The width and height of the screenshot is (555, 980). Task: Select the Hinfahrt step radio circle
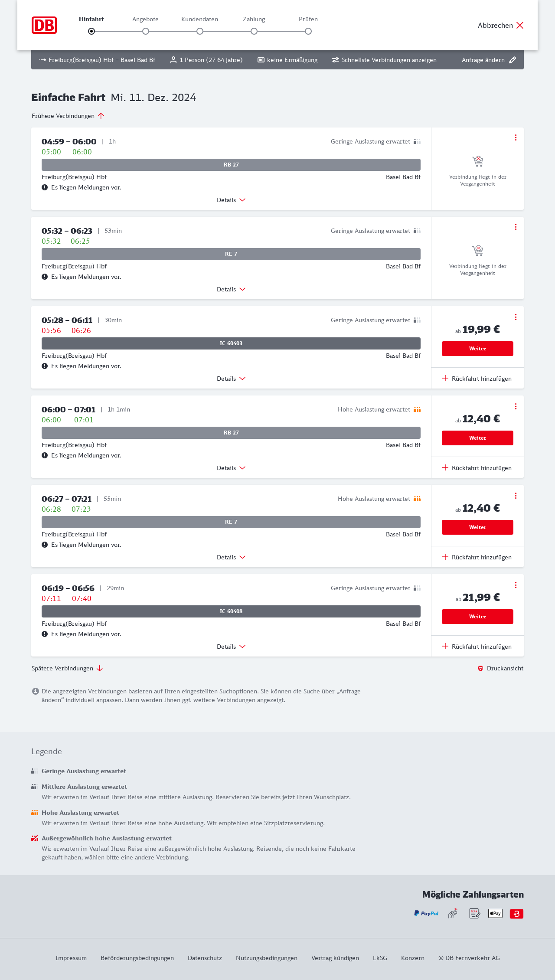[91, 31]
